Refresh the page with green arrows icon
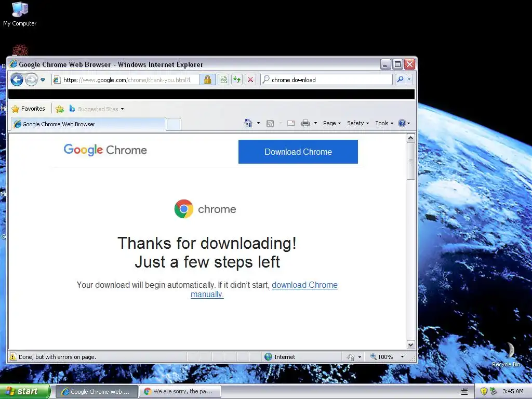 pos(237,79)
